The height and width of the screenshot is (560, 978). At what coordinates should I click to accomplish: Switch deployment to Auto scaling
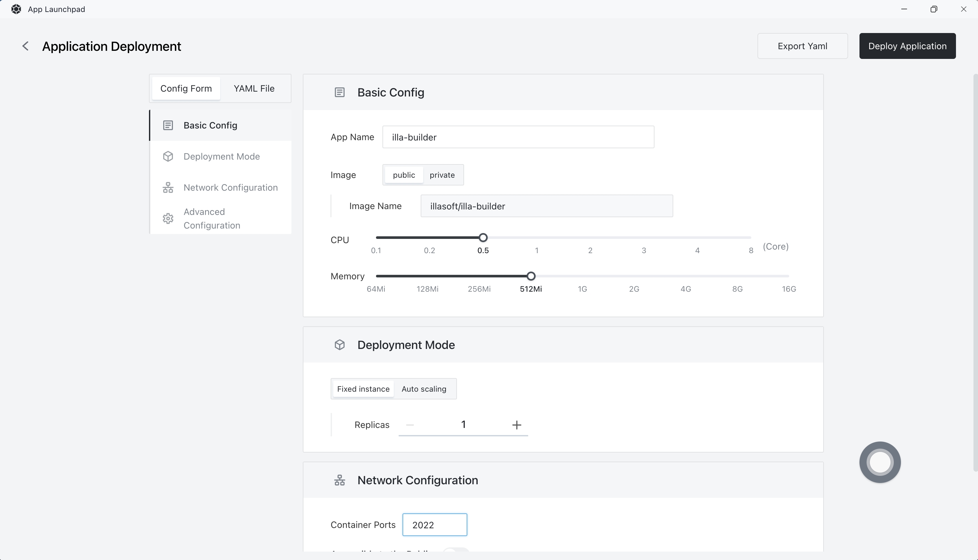tap(424, 389)
